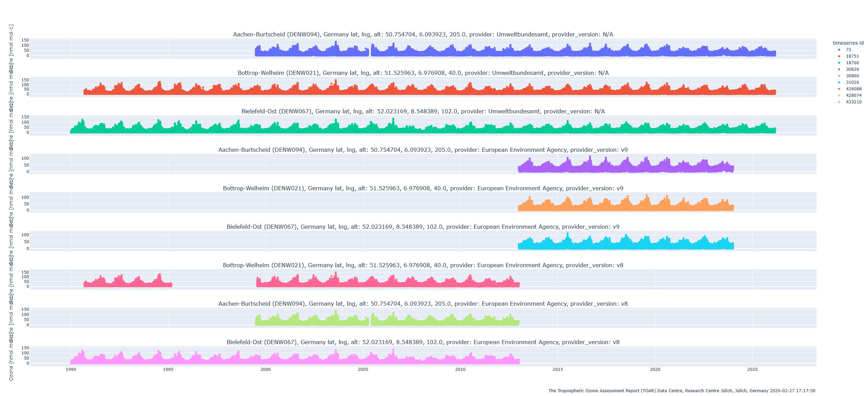The image size is (868, 396).
Task: Toggle legend entry 18760
Action: [852, 63]
